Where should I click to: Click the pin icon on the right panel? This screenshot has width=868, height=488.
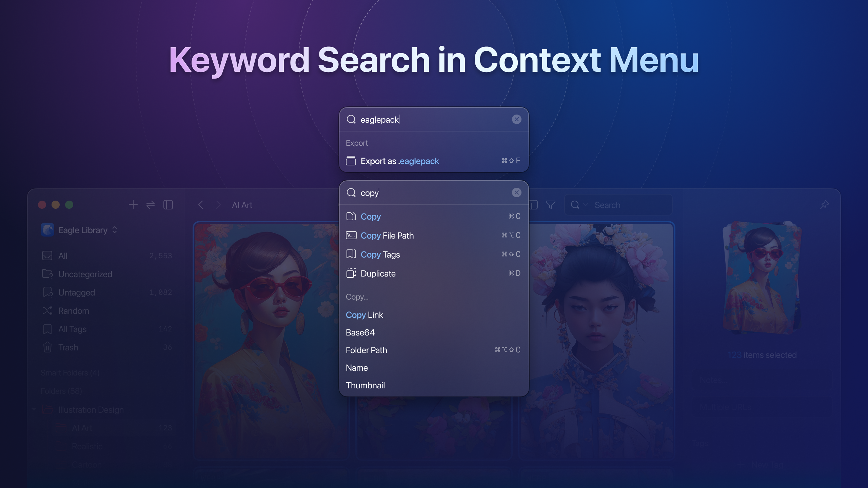click(x=825, y=205)
